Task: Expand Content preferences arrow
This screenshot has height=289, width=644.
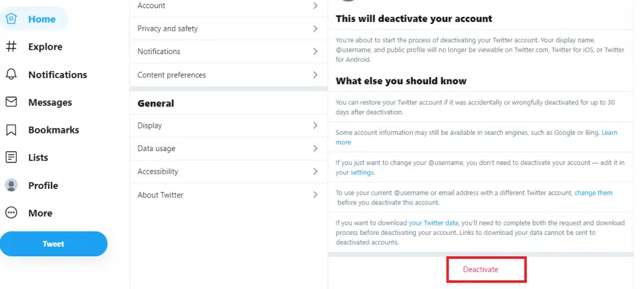Action: point(315,75)
